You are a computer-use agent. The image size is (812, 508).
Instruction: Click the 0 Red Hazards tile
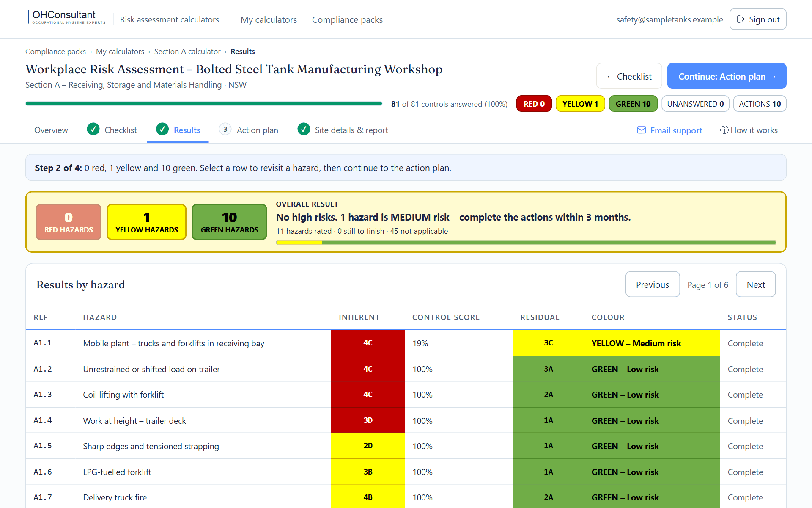pyautogui.click(x=69, y=222)
